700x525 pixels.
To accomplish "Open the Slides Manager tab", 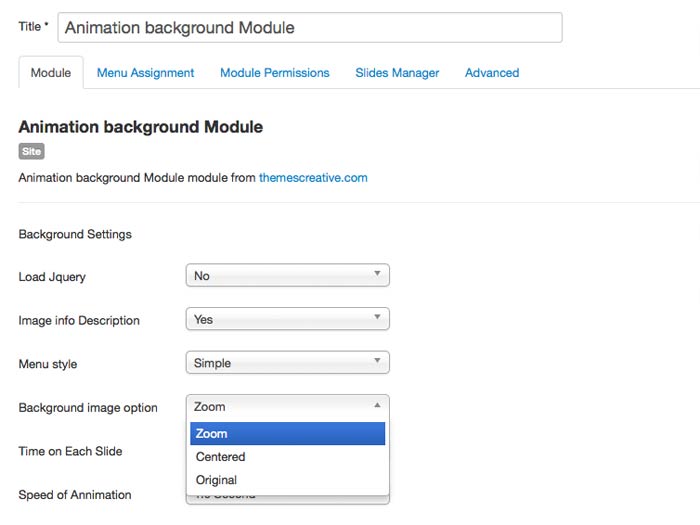I will tap(397, 73).
